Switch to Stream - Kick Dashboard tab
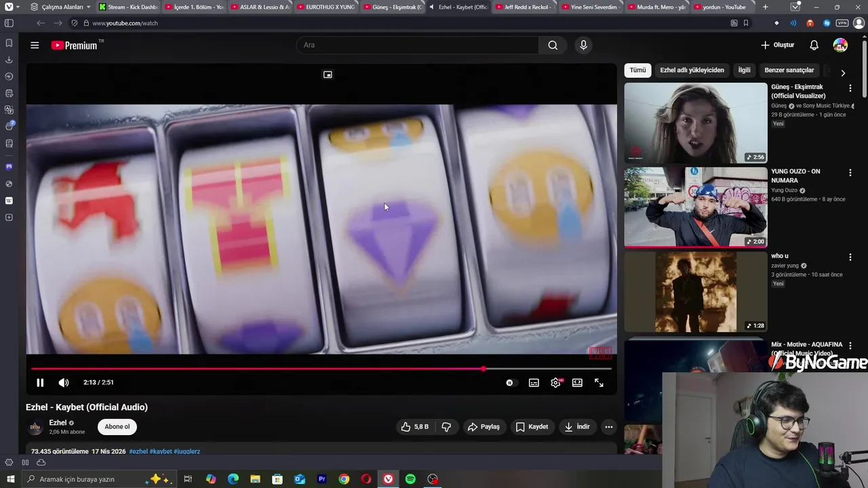This screenshot has height=488, width=868. 127,7
